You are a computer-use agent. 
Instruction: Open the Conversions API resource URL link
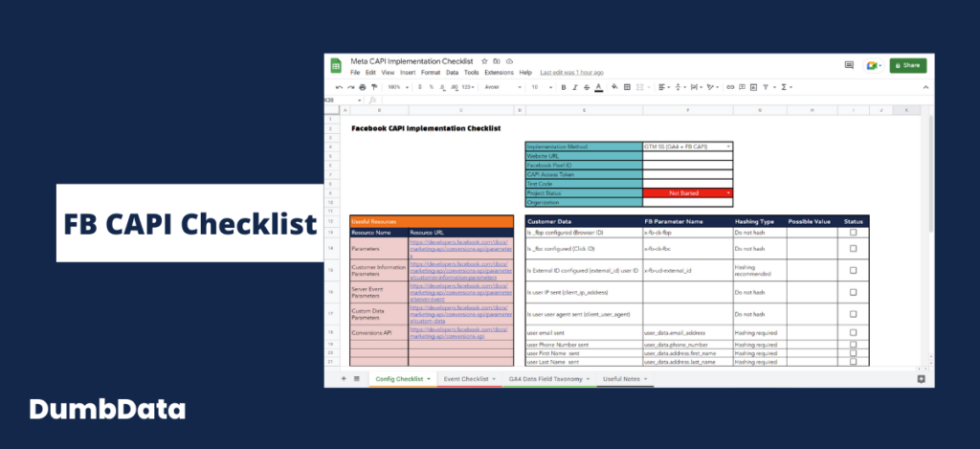click(458, 333)
